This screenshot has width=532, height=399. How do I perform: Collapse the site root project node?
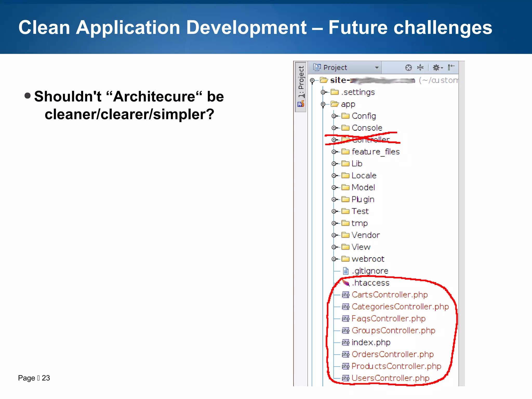(312, 81)
